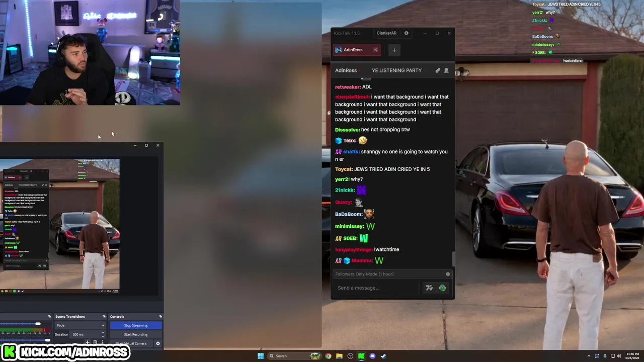Click Stop Streaming in OBS Controls
The height and width of the screenshot is (362, 644).
coord(136,325)
